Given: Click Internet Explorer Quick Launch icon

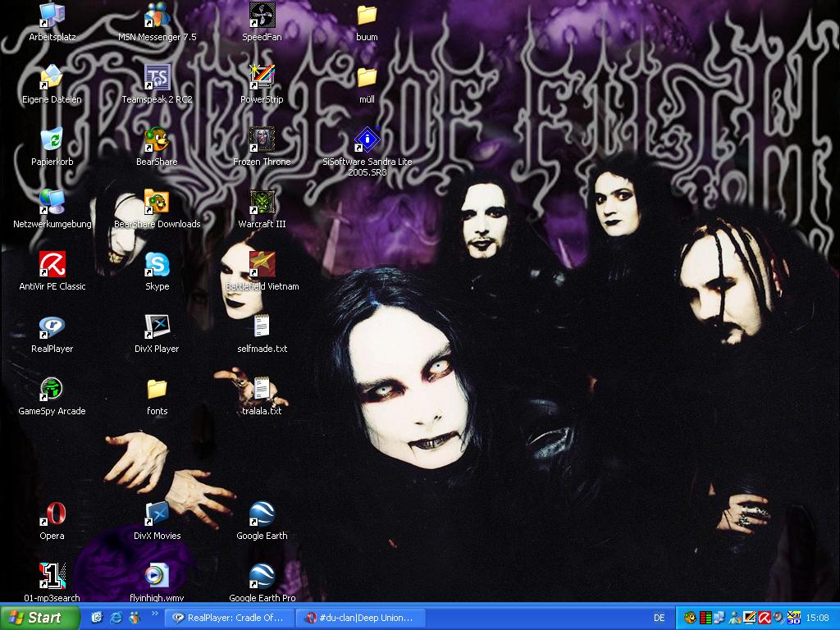Looking at the screenshot, I should 116,618.
